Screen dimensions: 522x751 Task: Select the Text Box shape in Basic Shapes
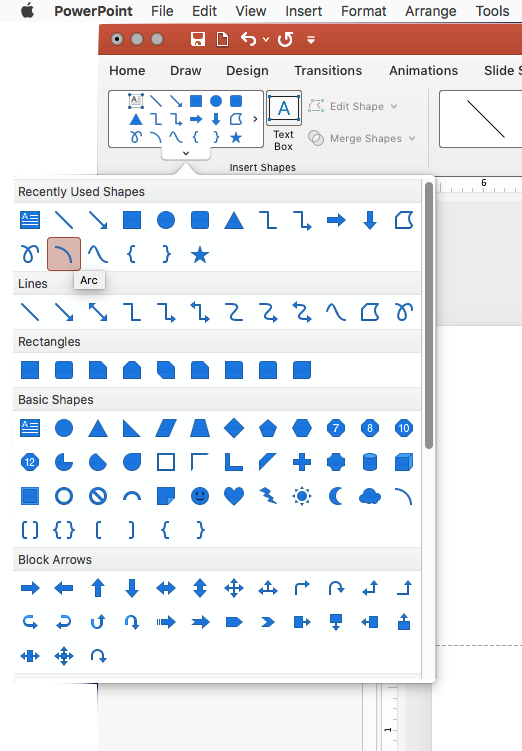tap(30, 428)
